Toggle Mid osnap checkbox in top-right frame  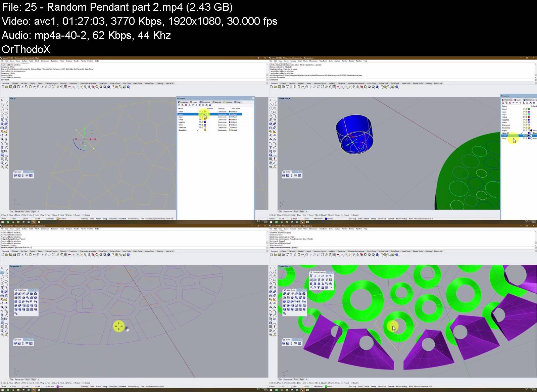[290, 215]
